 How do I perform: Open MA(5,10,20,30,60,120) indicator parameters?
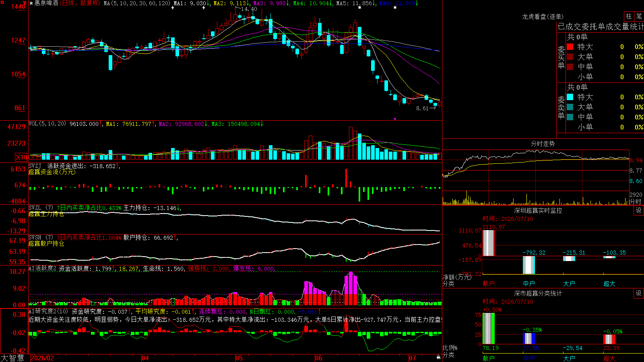137,3
